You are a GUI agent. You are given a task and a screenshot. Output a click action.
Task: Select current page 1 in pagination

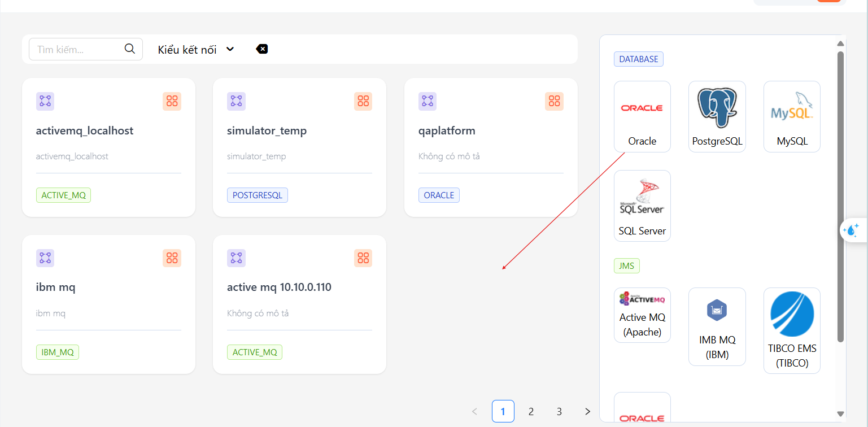pos(503,411)
